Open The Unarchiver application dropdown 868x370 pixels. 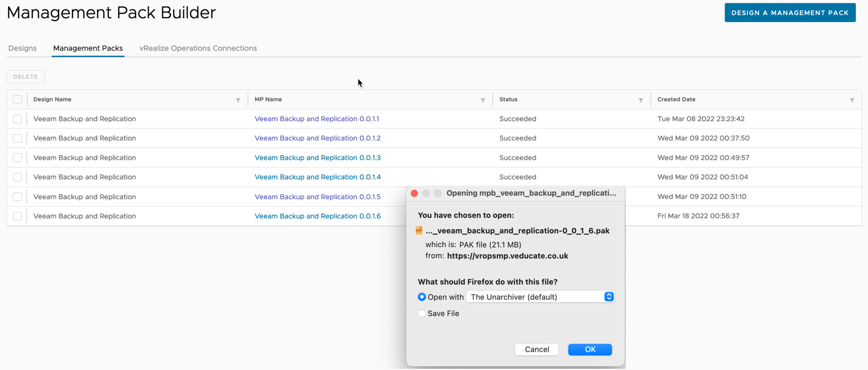pyautogui.click(x=540, y=297)
